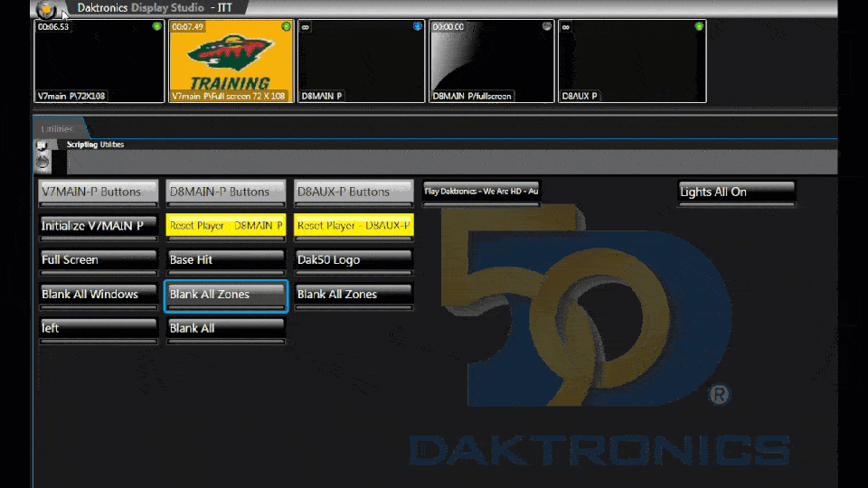
Task: Select the Minnesota Wild training logo preview thumbnail
Action: 231,61
